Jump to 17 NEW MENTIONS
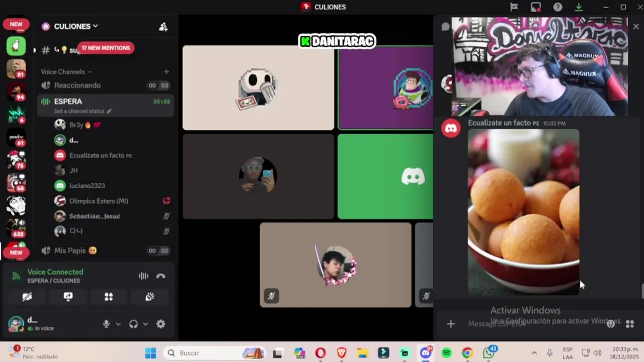 coord(106,48)
